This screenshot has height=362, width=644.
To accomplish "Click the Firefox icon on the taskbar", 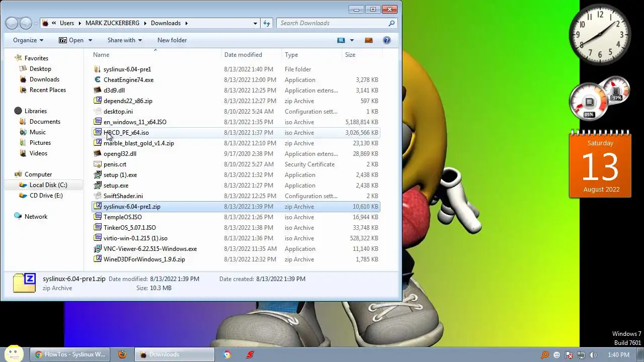I will coord(122,354).
